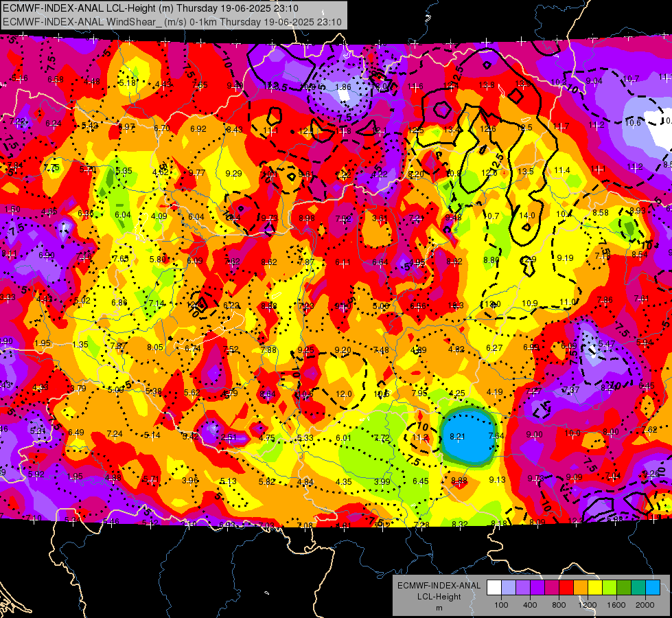Click the 9.04 grid value
The image size is (672, 618).
click(x=594, y=80)
